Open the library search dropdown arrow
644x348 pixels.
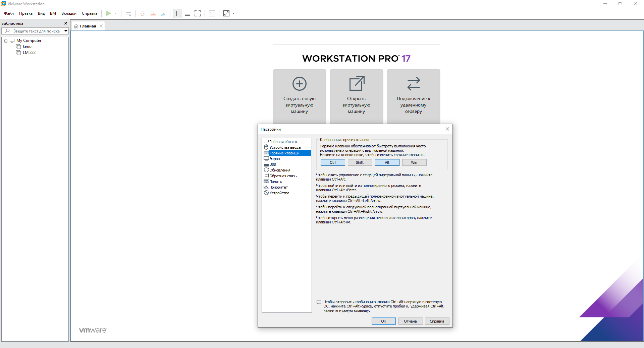coord(66,31)
